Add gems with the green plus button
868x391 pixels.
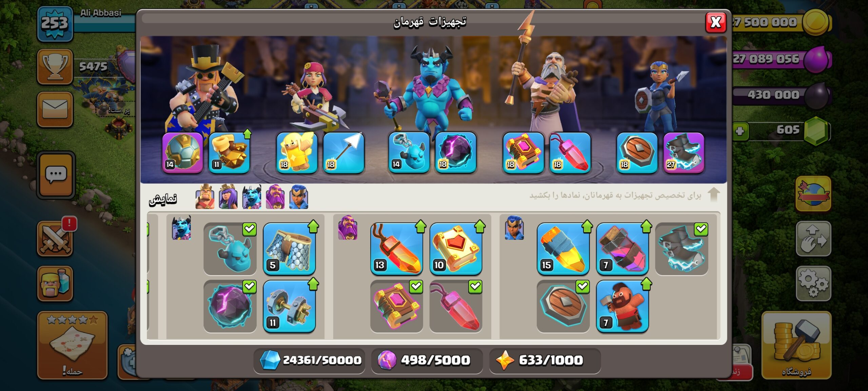tap(739, 131)
